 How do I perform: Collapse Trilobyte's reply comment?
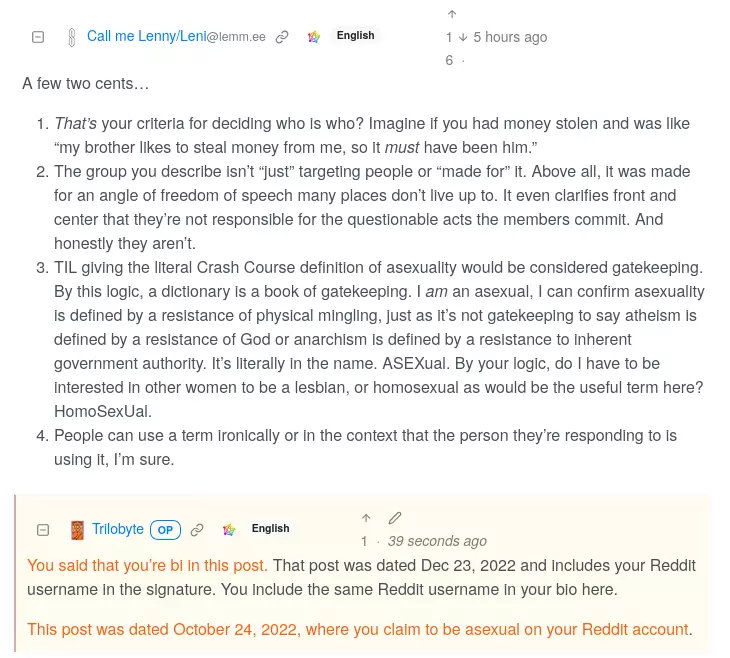(43, 529)
